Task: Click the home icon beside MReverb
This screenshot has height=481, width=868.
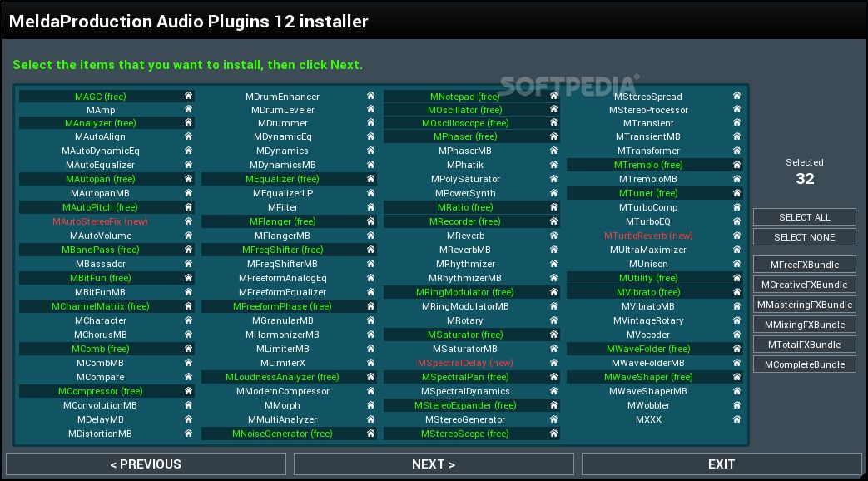Action: pos(553,236)
